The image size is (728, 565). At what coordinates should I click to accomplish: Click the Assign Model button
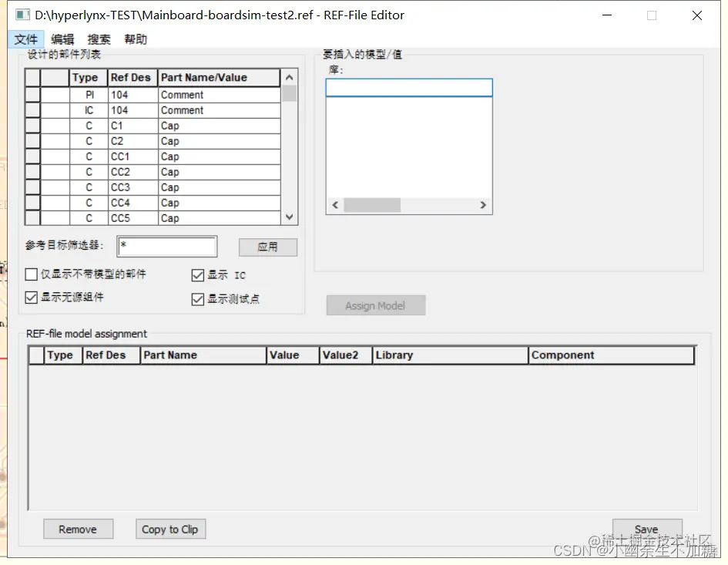click(376, 304)
